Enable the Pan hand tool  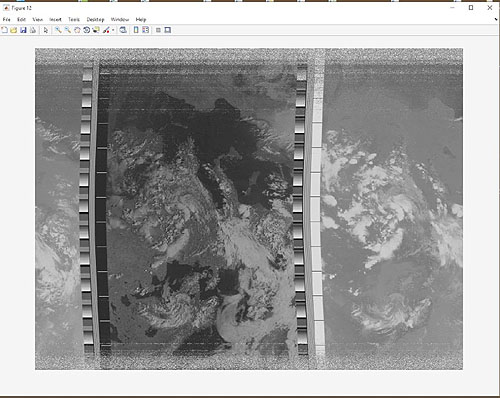click(77, 30)
